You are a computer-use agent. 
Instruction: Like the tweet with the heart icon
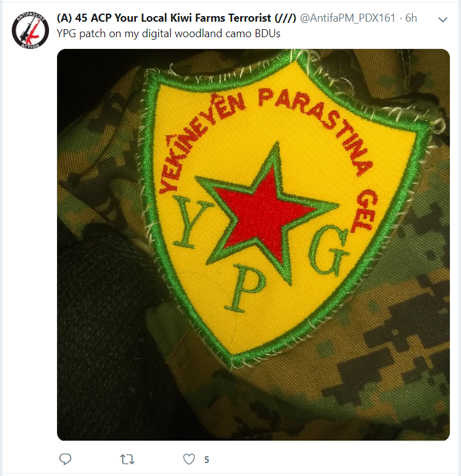tap(189, 459)
